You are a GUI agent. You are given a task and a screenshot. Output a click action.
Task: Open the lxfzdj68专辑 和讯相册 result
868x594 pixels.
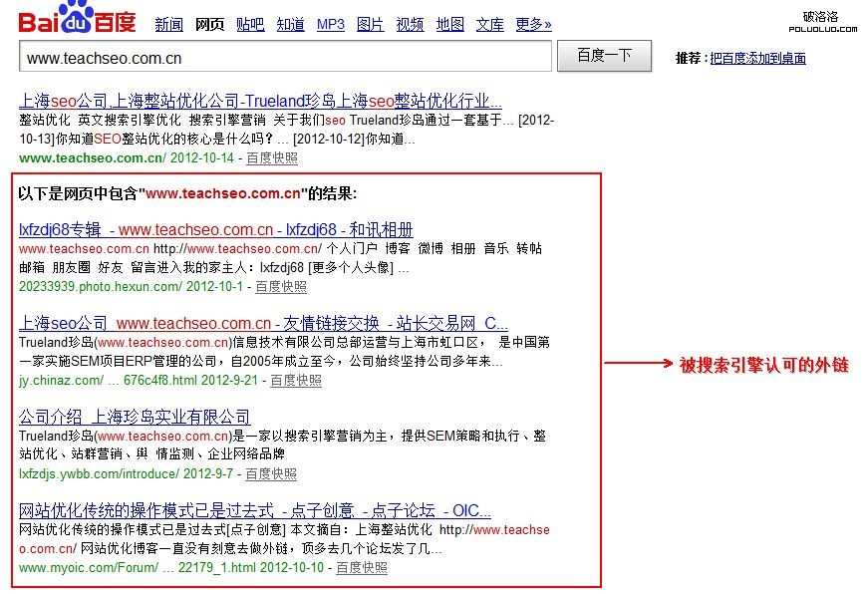tap(216, 229)
